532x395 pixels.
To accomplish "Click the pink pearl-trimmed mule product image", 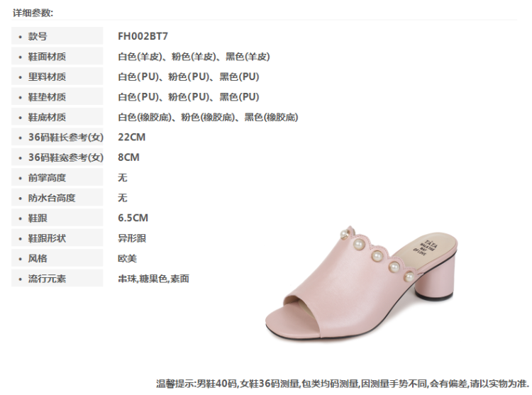I will (361, 283).
